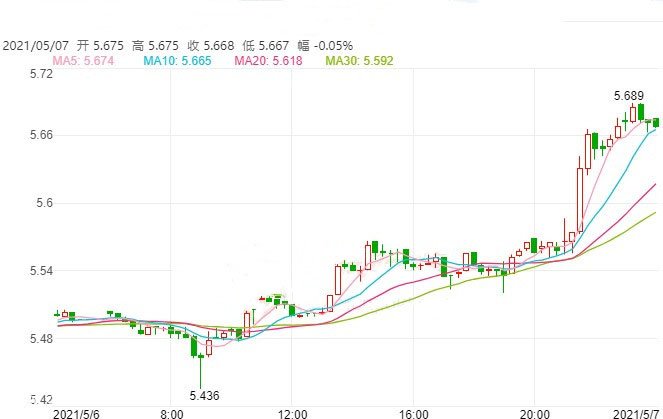Click the 2021/5/7 end date label
Screen dimensions: 663x419
click(x=635, y=412)
